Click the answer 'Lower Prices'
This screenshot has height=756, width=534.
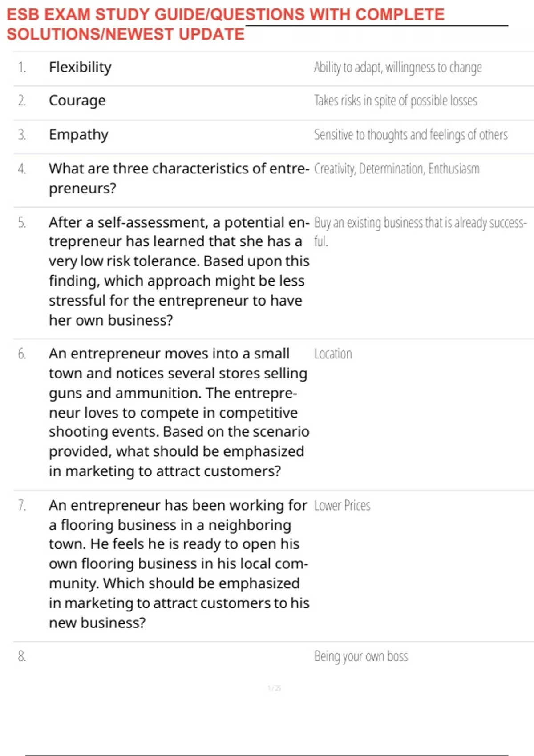342,506
